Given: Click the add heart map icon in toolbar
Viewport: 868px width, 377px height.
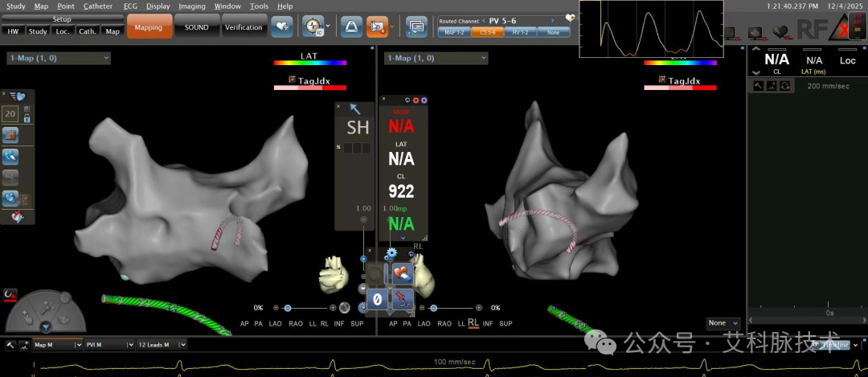Looking at the screenshot, I should [x=282, y=27].
